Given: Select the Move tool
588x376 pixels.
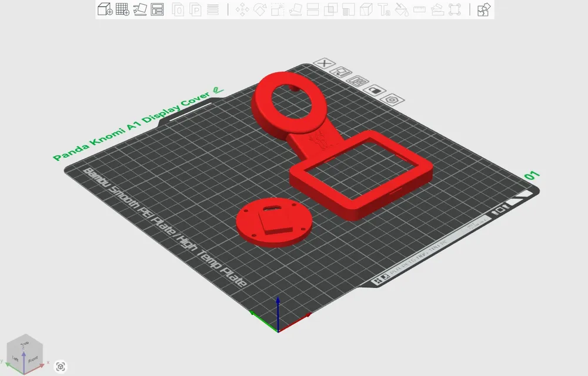Looking at the screenshot, I should point(242,9).
